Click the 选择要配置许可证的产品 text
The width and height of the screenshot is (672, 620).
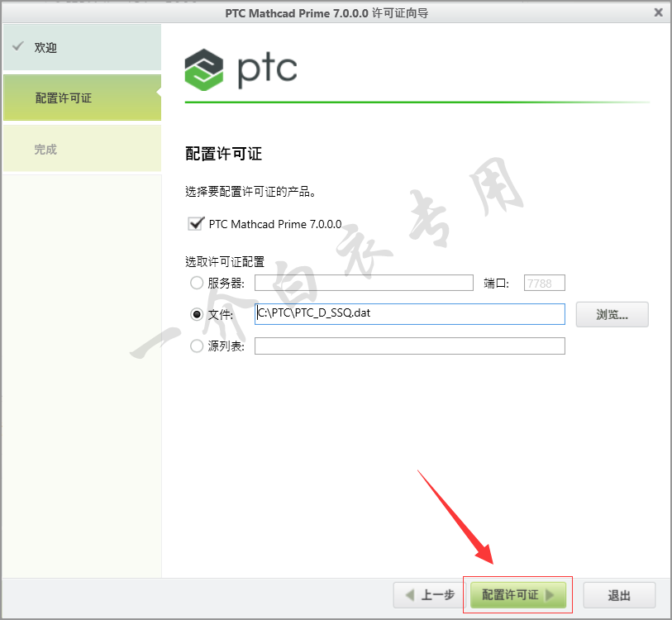pos(250,191)
